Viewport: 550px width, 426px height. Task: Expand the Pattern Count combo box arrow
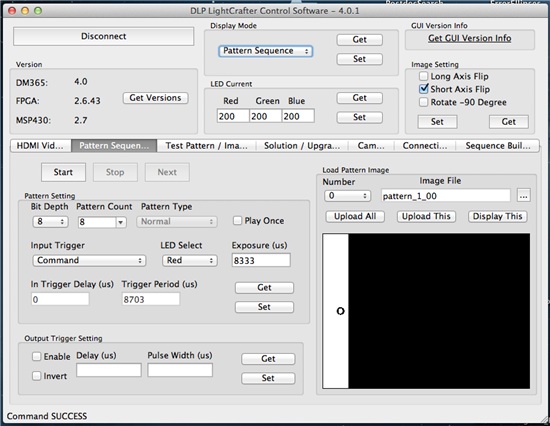click(x=121, y=222)
